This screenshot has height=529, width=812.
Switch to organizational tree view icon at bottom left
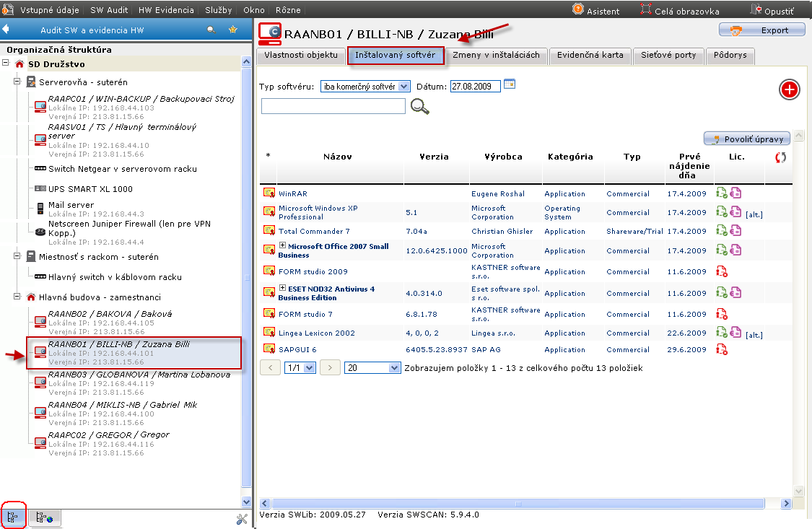pos(13,516)
